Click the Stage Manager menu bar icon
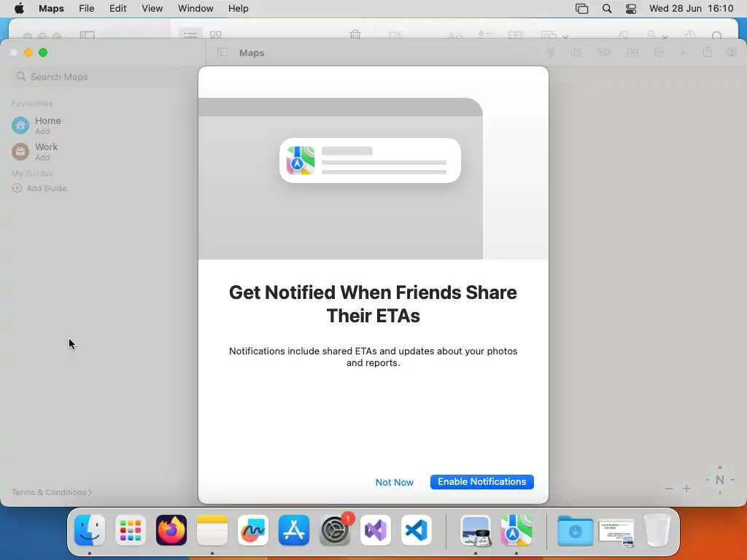This screenshot has width=747, height=560. 581,9
